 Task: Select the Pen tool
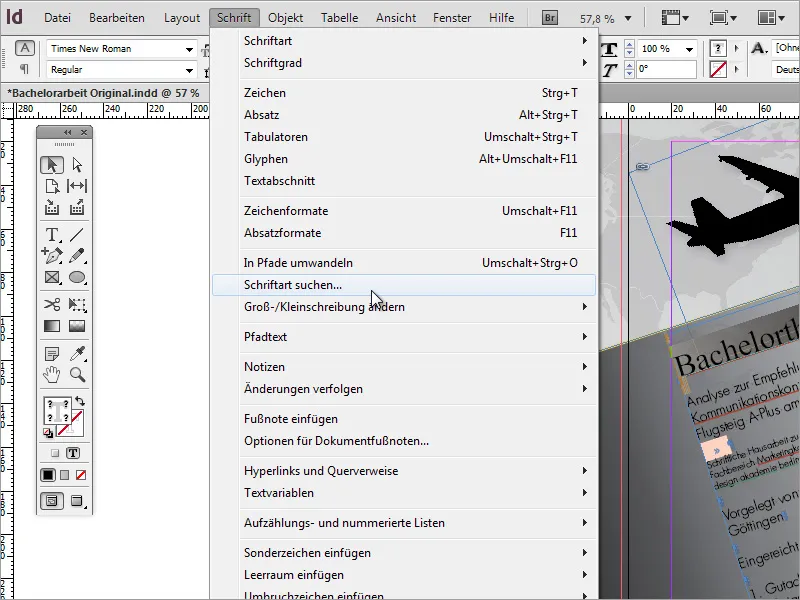click(x=52, y=255)
